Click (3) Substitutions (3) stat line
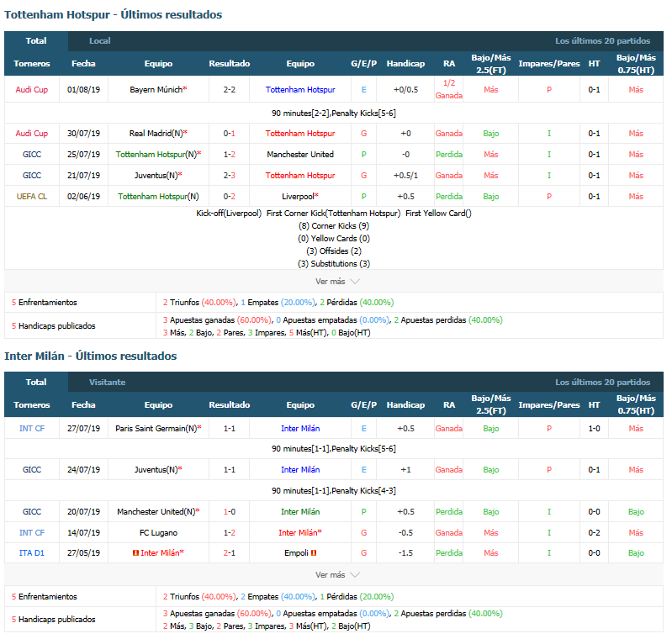672x639 pixels. pos(334,264)
